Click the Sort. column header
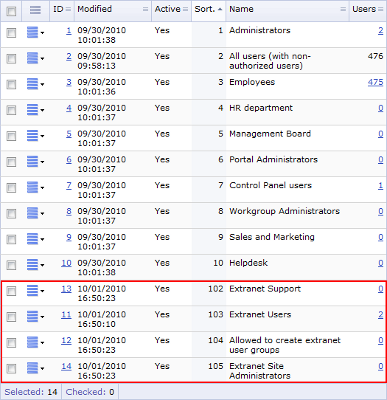387x400 pixels. click(208, 10)
